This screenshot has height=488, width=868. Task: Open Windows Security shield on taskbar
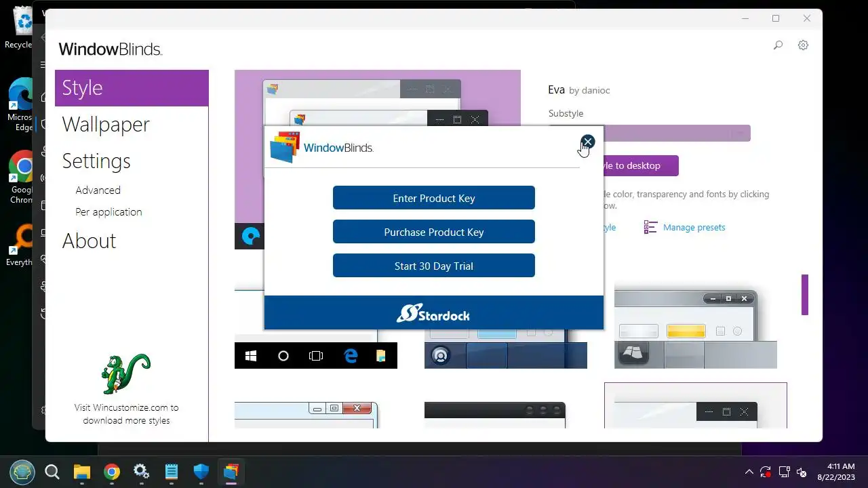pyautogui.click(x=201, y=472)
